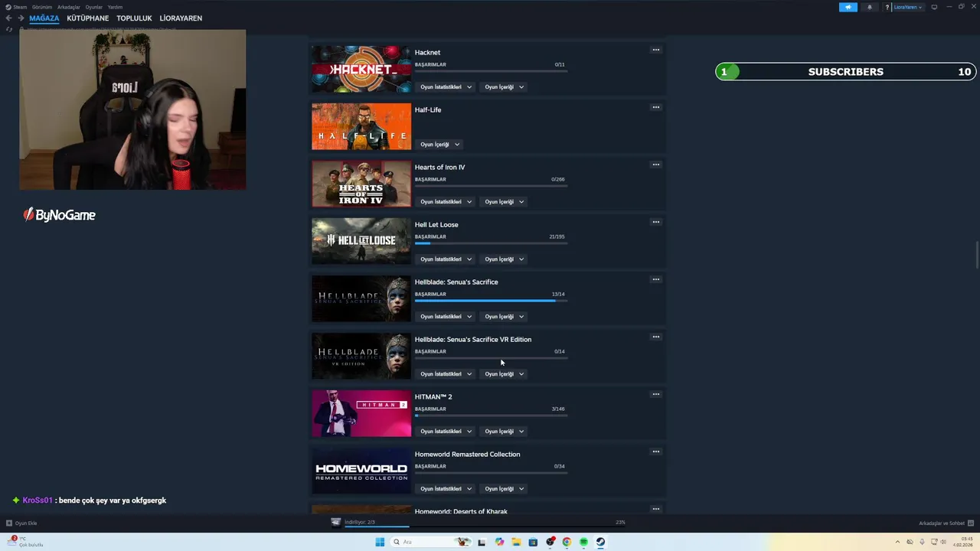Screen dimensions: 980x551
Task: Open Big Picture mode icon
Action: (934, 7)
